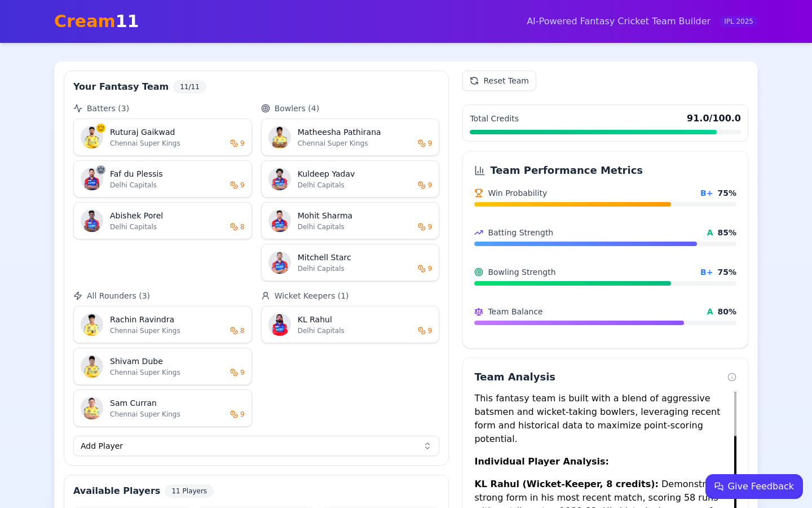This screenshot has height=508, width=812.
Task: Select the Sam Curran player card
Action: 162,408
